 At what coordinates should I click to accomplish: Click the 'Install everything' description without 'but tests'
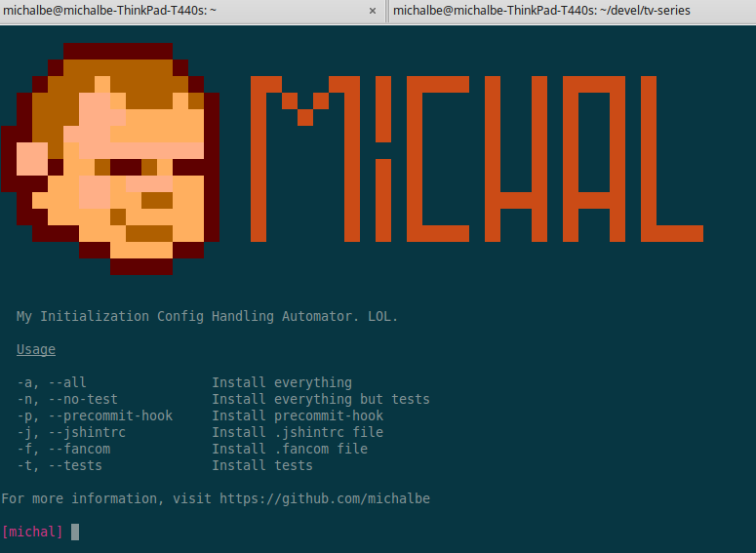click(x=282, y=383)
